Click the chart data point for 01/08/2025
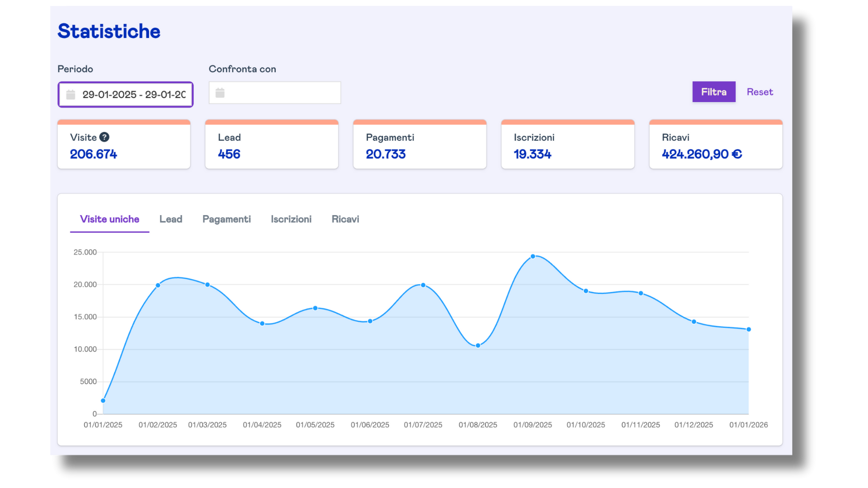The width and height of the screenshot is (868, 488). (478, 346)
